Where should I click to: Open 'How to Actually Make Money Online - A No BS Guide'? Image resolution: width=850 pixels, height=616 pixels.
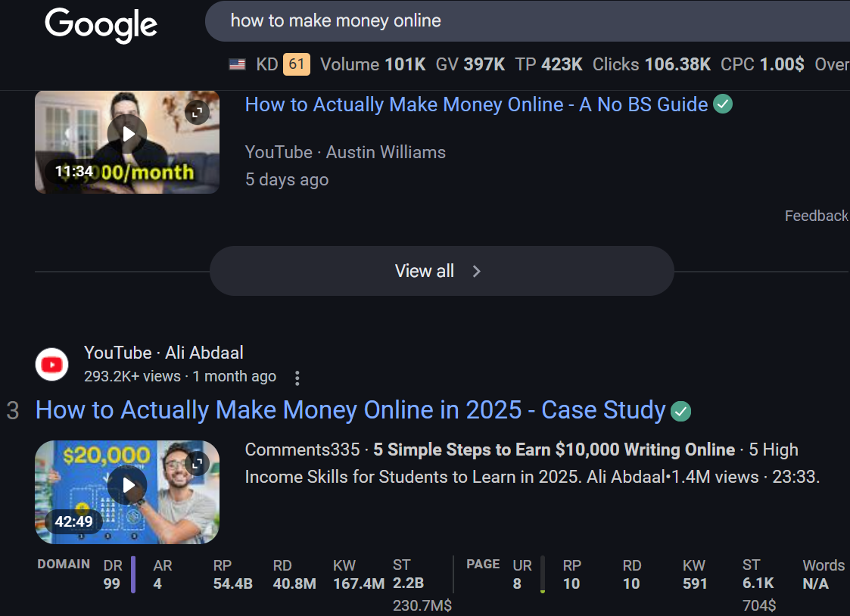(476, 104)
